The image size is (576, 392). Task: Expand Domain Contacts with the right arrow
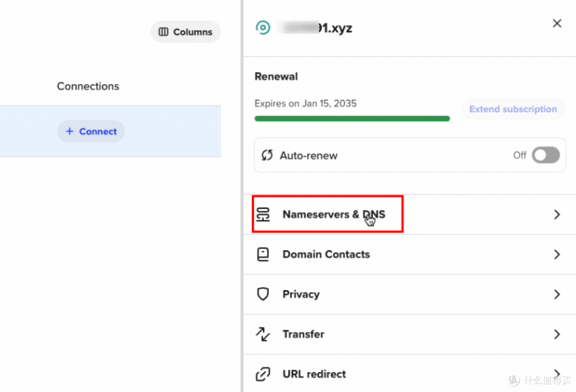point(557,254)
